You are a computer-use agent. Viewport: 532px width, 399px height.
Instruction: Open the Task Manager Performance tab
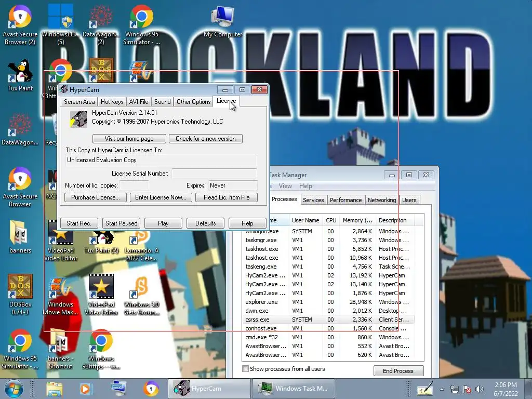[345, 200]
